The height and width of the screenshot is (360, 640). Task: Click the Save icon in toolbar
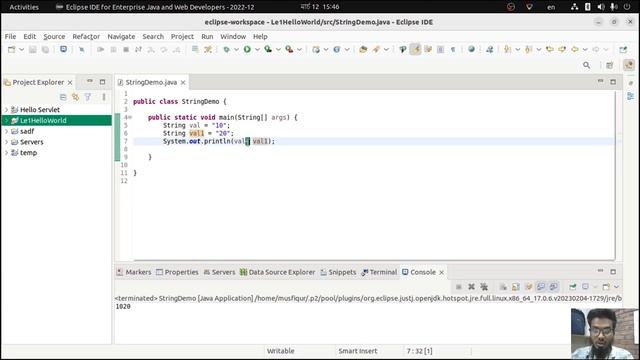(x=33, y=49)
